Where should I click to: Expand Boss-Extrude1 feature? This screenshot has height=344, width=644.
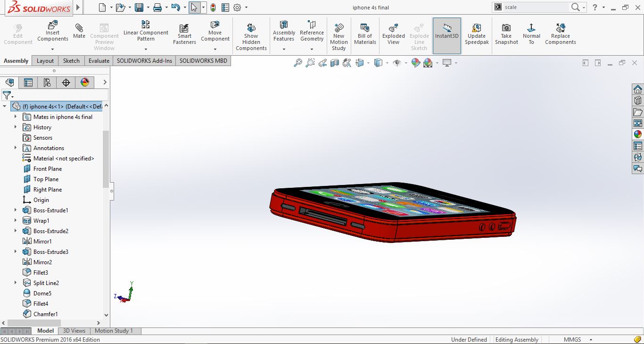[x=16, y=210]
